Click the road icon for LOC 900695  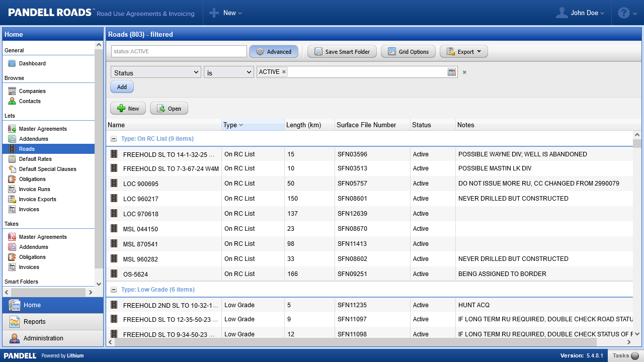(114, 184)
